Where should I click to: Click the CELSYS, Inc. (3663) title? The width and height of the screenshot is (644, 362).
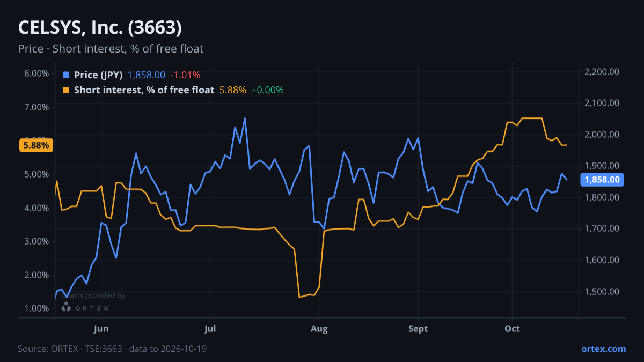pyautogui.click(x=100, y=28)
